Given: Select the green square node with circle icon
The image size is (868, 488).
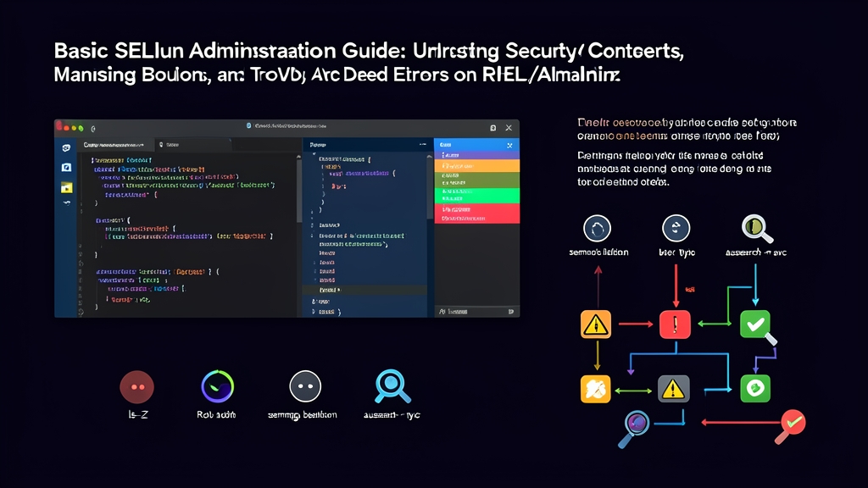Looking at the screenshot, I should 755,388.
